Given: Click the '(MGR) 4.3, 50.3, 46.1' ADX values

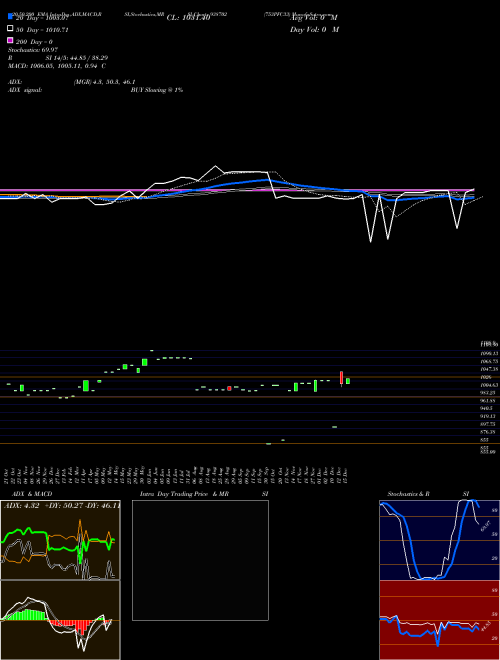Looking at the screenshot, I should coord(104,82).
